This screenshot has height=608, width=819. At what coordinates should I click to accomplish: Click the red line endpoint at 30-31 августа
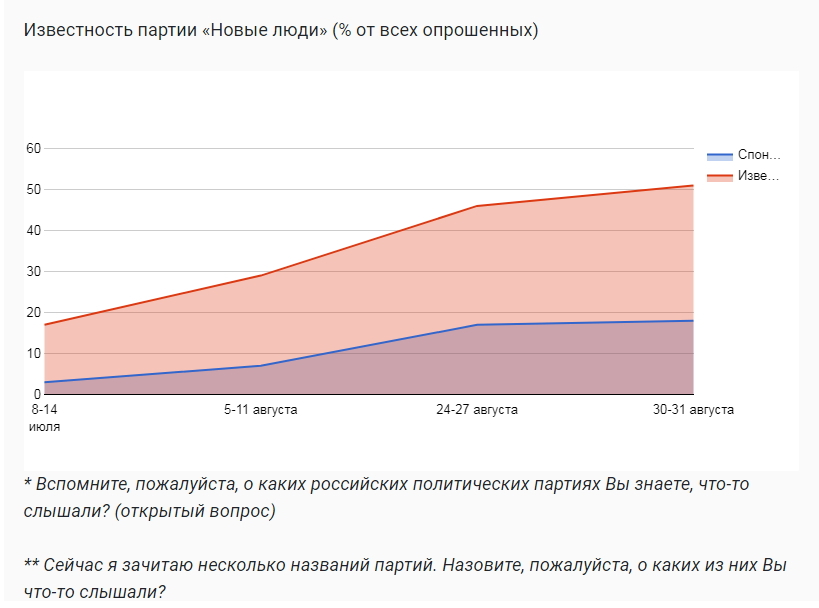pyautogui.click(x=692, y=185)
